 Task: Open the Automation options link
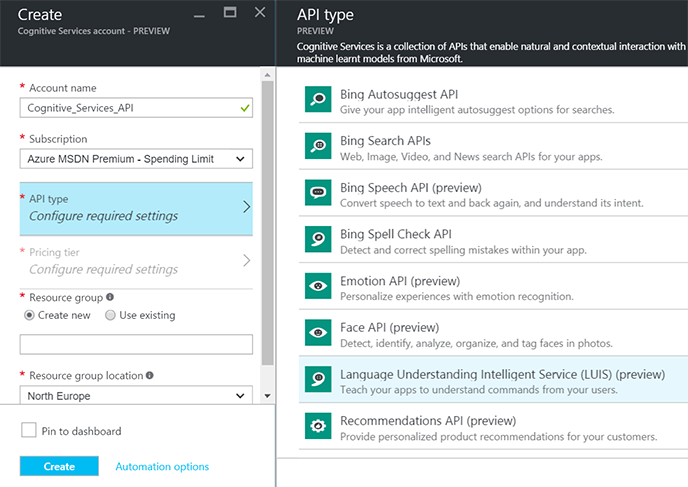tap(162, 466)
